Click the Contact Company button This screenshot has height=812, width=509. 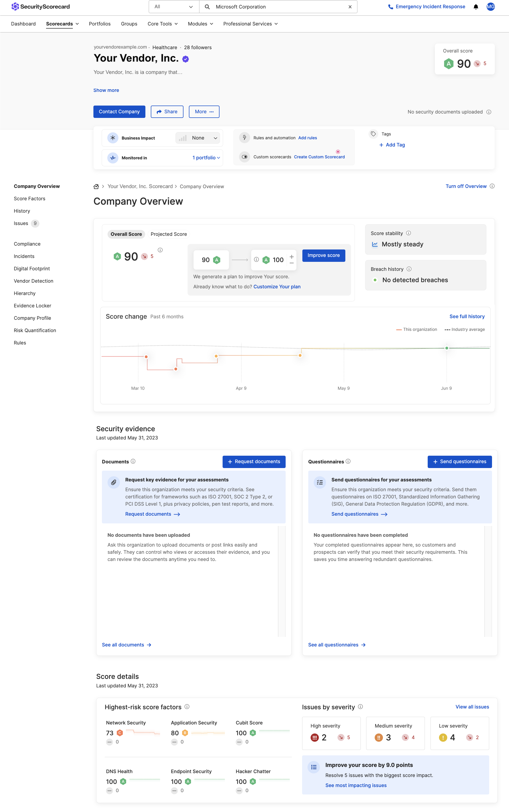click(119, 112)
